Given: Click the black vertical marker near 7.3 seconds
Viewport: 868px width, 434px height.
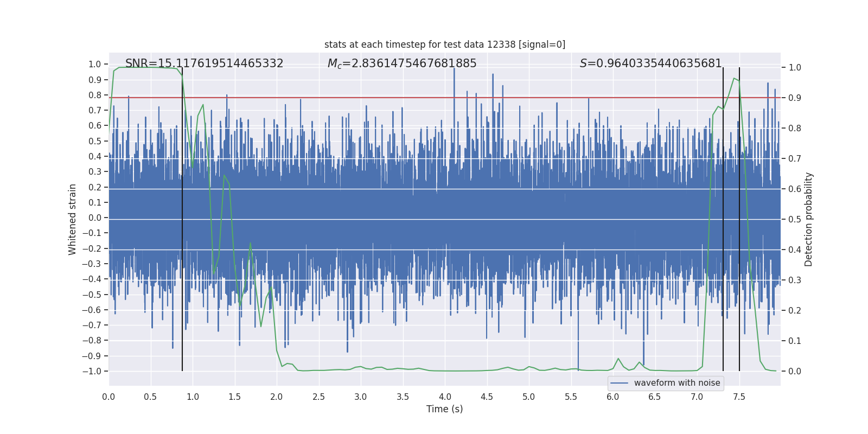Looking at the screenshot, I should 723,219.
